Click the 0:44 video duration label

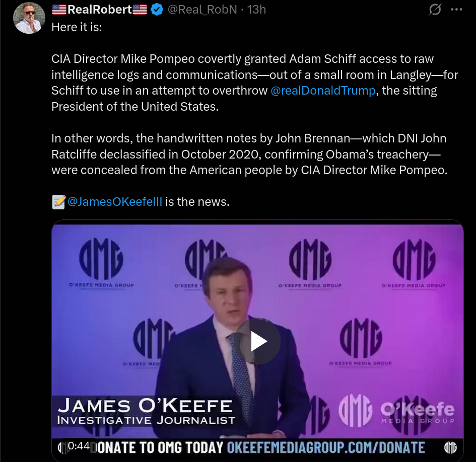click(x=79, y=445)
